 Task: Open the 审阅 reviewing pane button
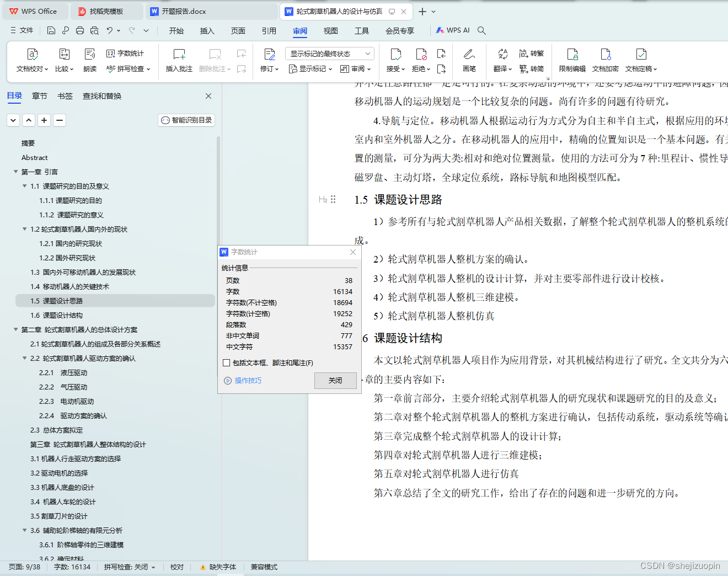click(x=356, y=69)
